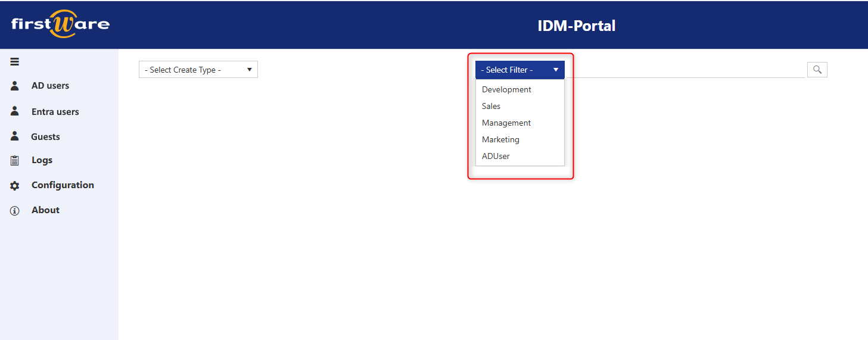Pick Management in the filter list
This screenshot has width=868, height=340.
point(506,123)
